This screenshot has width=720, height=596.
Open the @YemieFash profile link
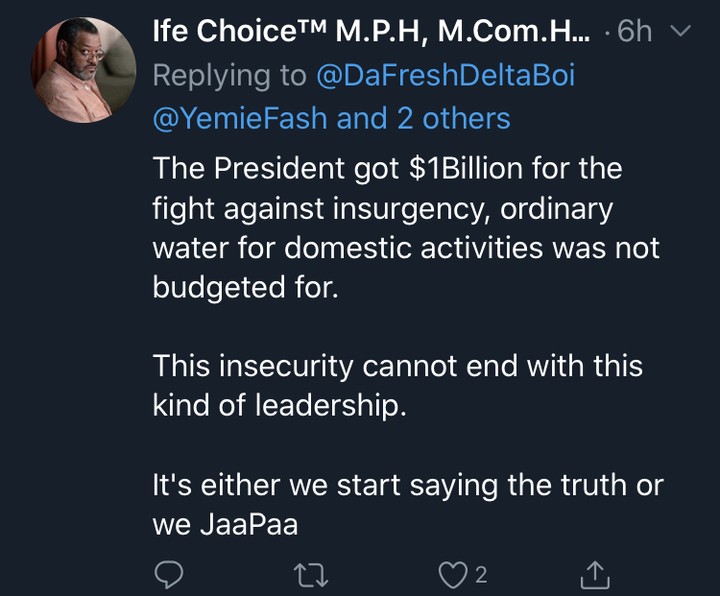click(240, 118)
